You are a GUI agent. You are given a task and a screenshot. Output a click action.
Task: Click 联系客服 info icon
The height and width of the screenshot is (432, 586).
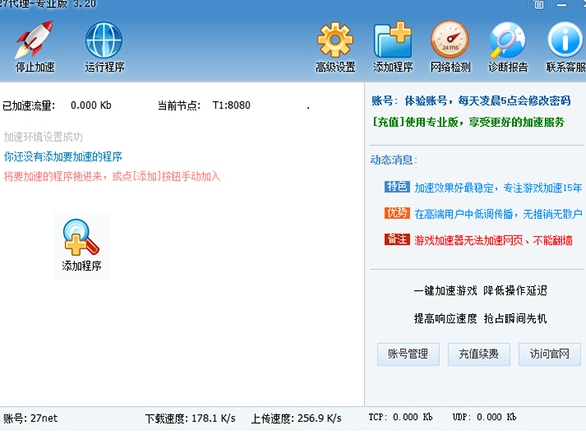(565, 40)
